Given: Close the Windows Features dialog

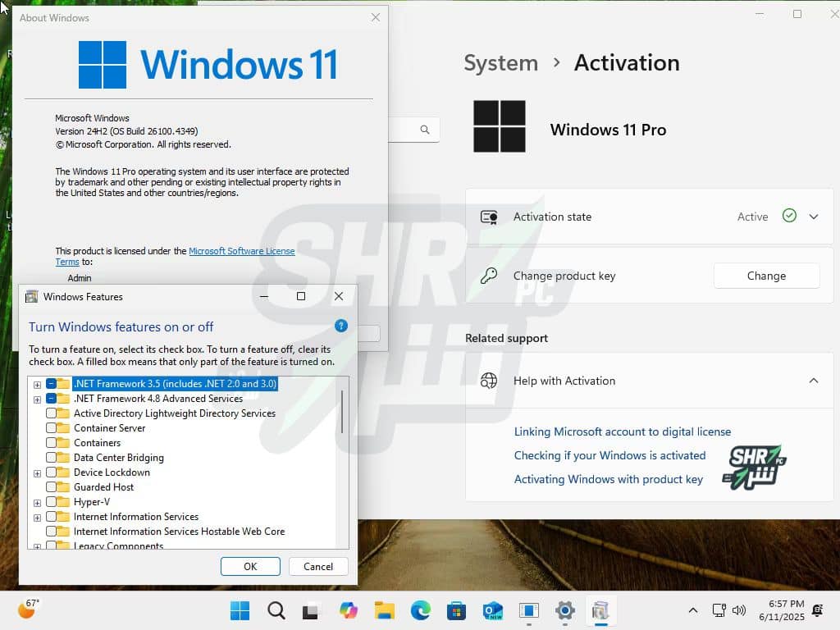Looking at the screenshot, I should click(339, 296).
